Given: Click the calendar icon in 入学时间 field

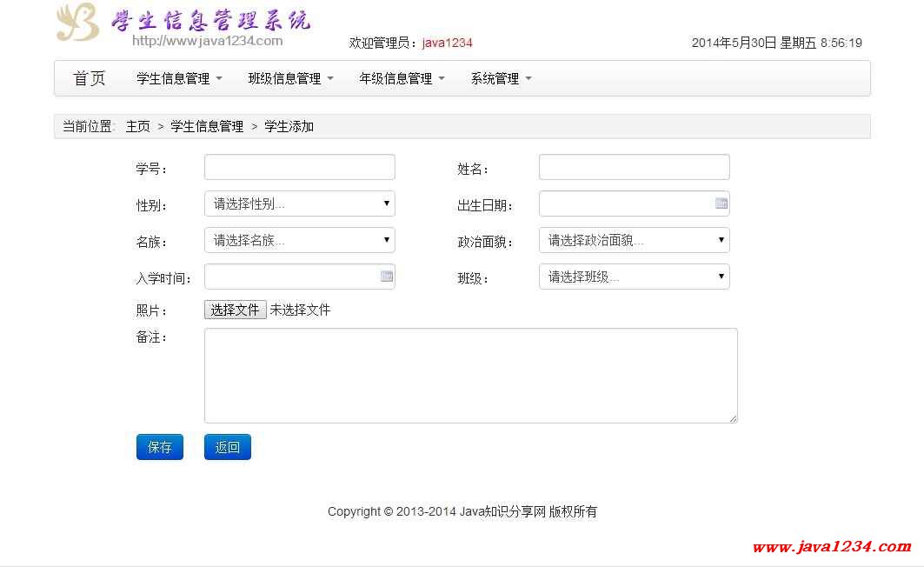Looking at the screenshot, I should [x=387, y=277].
